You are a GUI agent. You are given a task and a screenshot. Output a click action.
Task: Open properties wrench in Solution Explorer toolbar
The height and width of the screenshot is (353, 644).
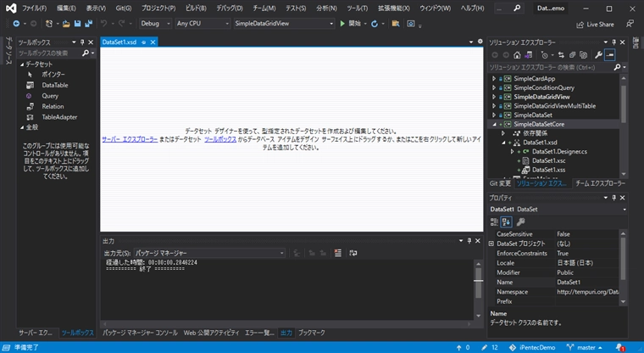(598, 54)
